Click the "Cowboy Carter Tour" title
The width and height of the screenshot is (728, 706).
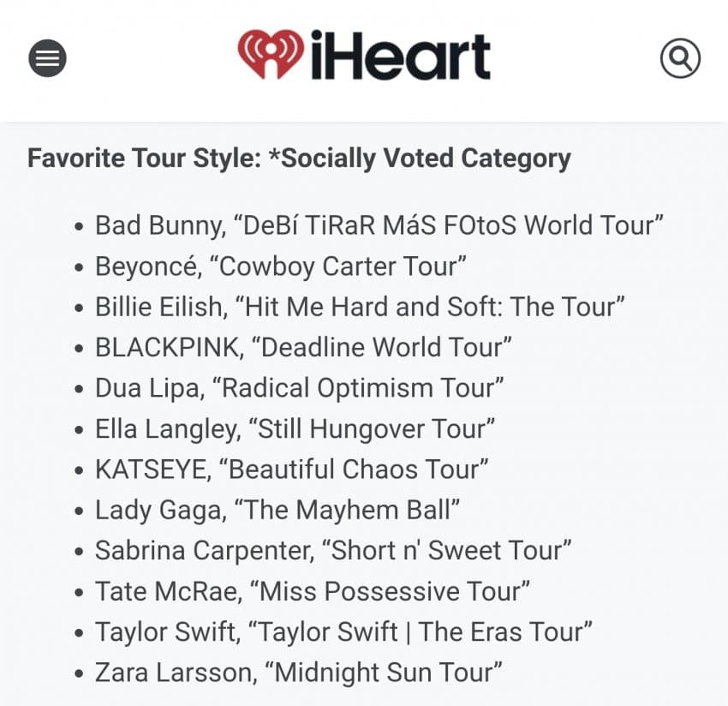point(343,266)
